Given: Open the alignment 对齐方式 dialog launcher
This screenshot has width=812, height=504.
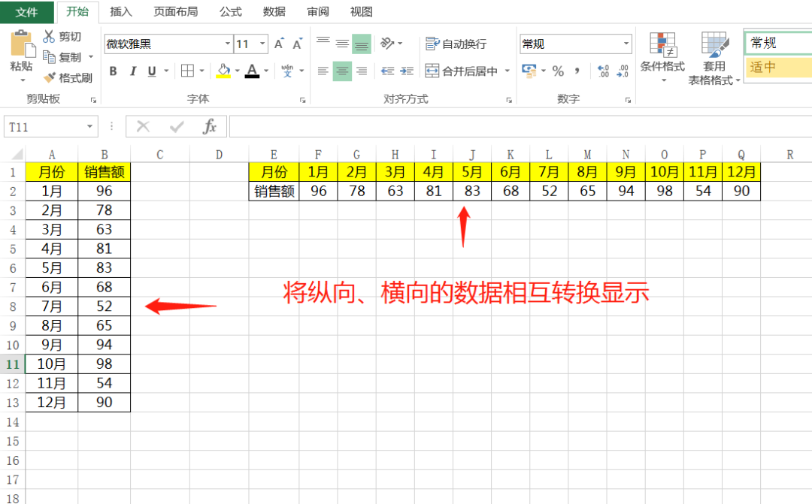Looking at the screenshot, I should pos(509,100).
